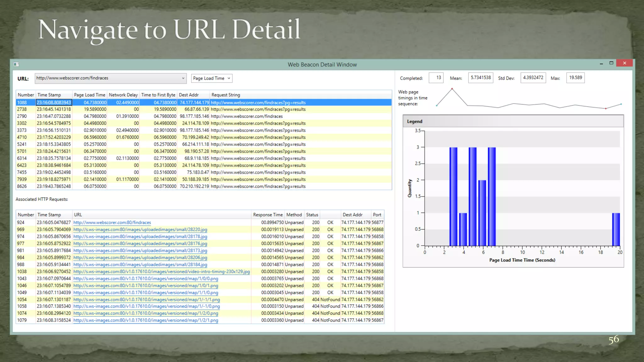Open the findraces link in HTTP requests
This screenshot has width=644, height=362.
(x=112, y=222)
